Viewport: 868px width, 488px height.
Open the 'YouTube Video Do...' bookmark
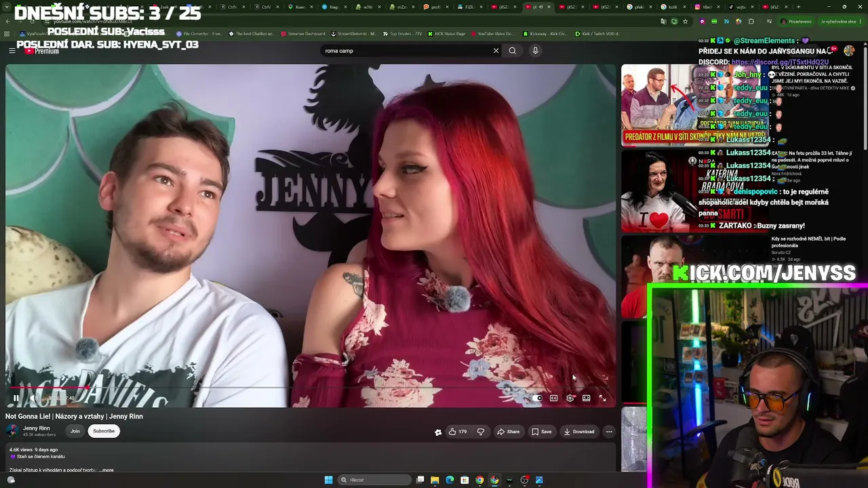492,33
